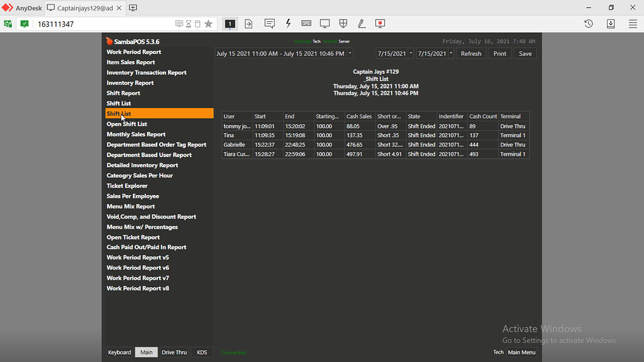Open the remote keyboard settings icon
The width and height of the screenshot is (644, 362).
click(x=306, y=23)
